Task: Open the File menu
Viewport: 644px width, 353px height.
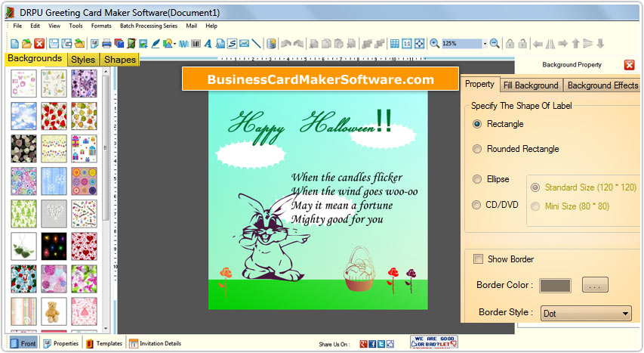Action: click(17, 26)
